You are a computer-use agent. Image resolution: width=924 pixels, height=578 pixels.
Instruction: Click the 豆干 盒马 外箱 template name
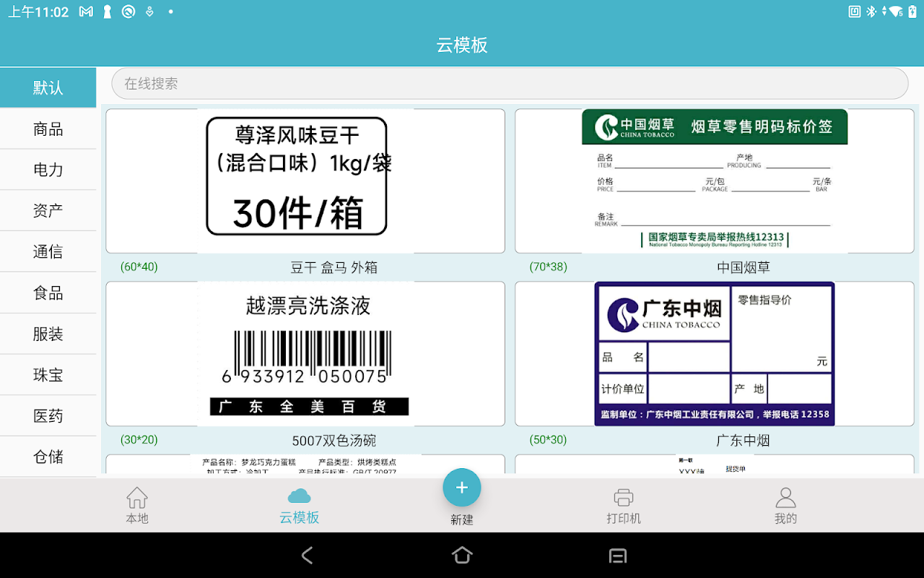coord(334,267)
